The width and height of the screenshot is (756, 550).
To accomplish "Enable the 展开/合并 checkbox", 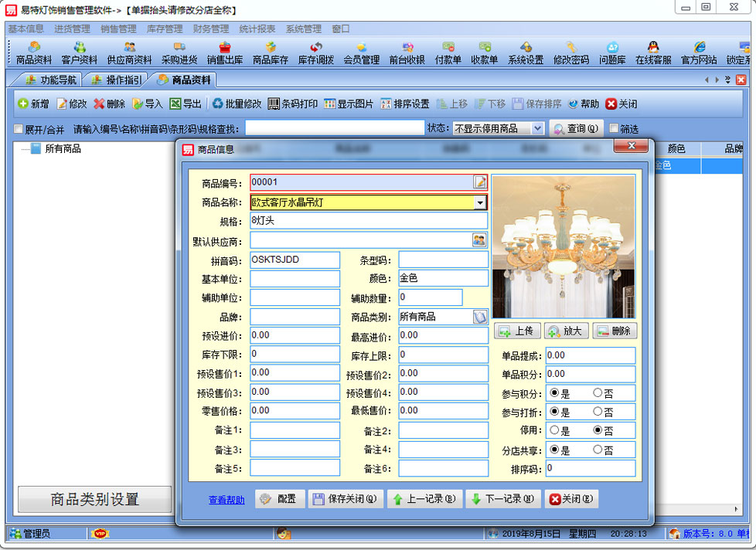I will pyautogui.click(x=19, y=129).
